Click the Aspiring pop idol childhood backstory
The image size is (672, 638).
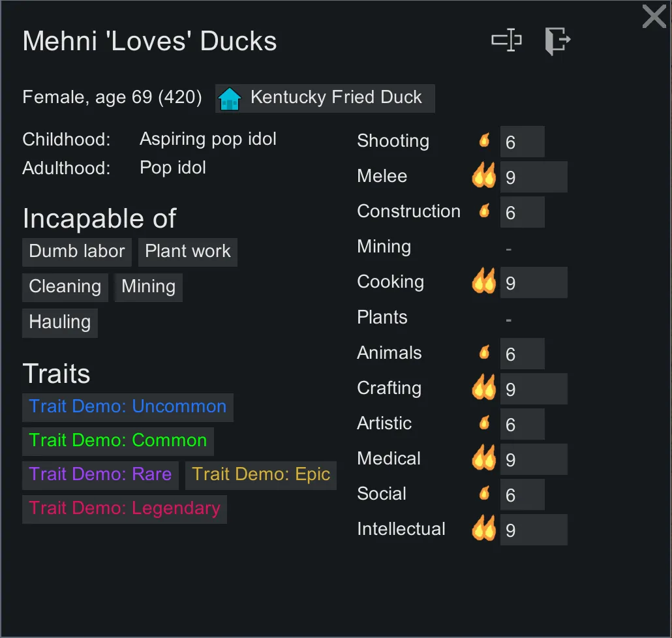coord(208,139)
